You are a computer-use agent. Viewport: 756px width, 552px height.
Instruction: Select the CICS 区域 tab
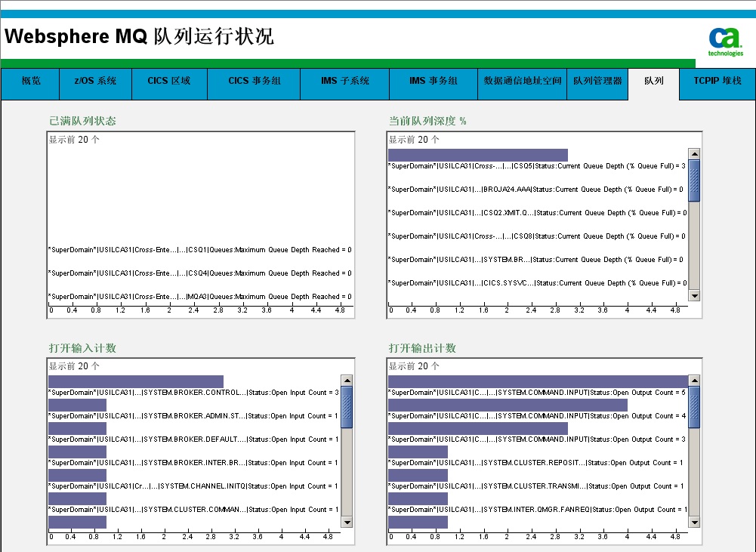pos(169,81)
